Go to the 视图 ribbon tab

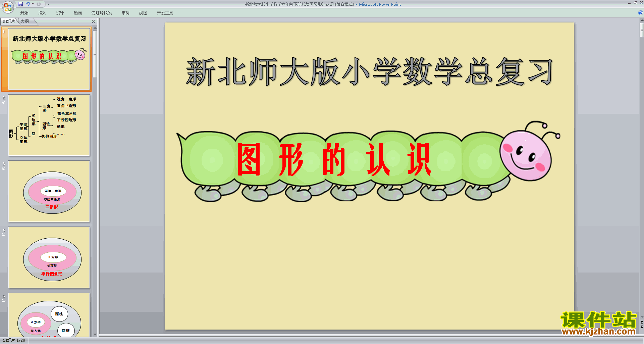pyautogui.click(x=143, y=13)
